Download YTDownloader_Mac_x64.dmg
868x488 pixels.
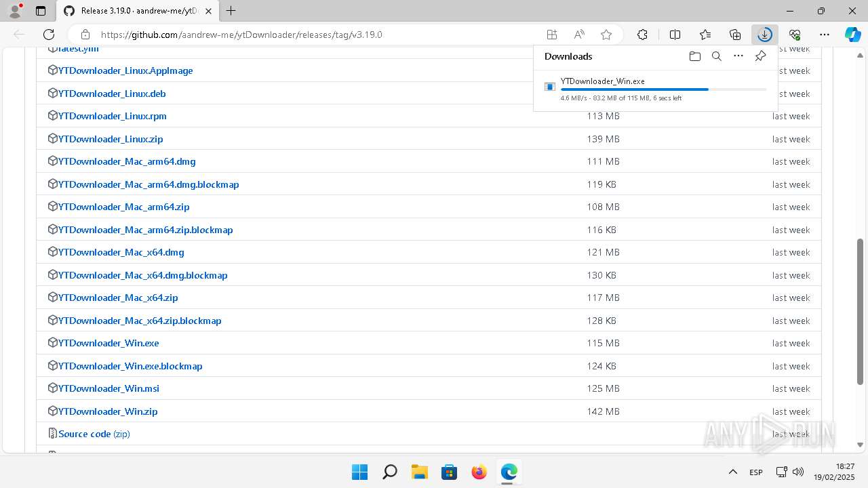(x=121, y=252)
